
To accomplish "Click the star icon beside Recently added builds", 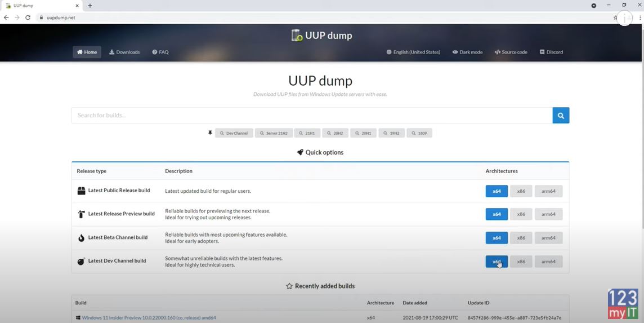I will [289, 286].
